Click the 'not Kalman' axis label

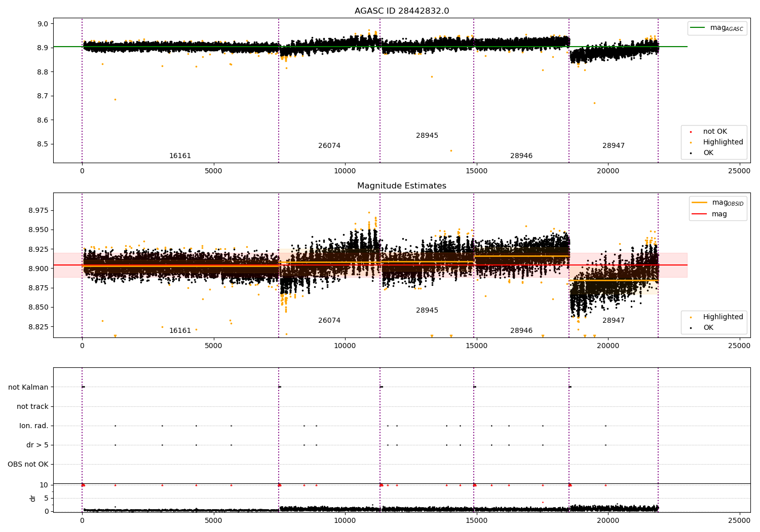click(x=28, y=388)
